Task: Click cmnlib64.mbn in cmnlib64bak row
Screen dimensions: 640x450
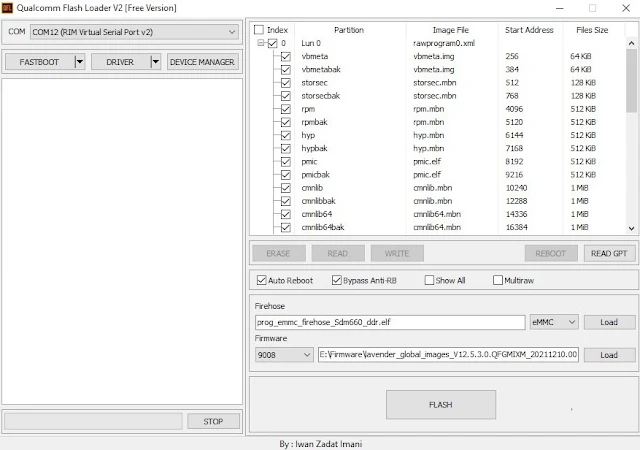Action: click(437, 227)
